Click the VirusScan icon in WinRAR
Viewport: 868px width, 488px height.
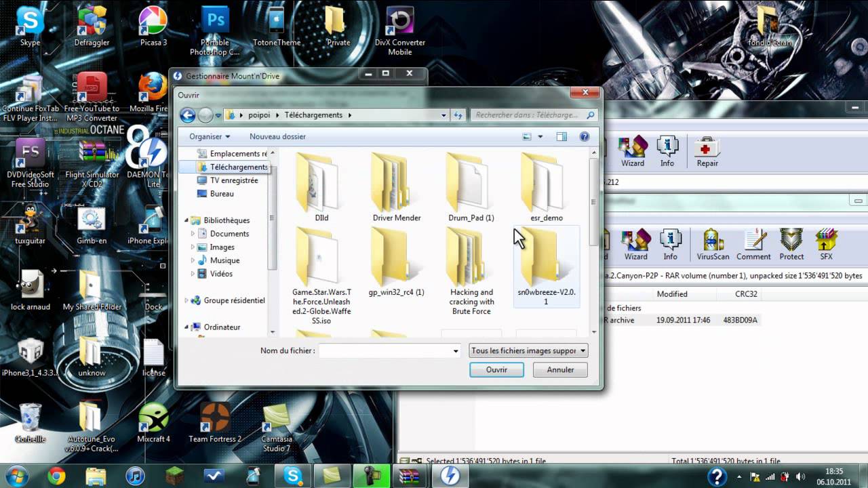[x=713, y=245]
